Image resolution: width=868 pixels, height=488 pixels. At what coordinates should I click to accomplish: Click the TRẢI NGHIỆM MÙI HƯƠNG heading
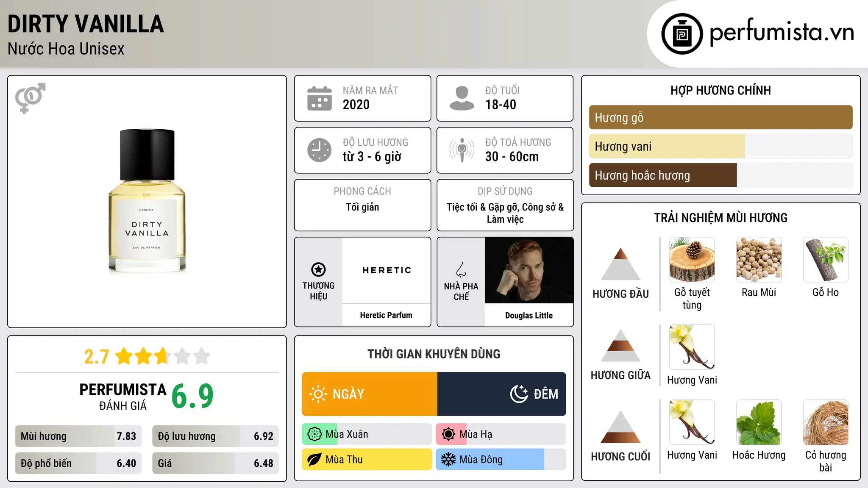click(x=721, y=218)
